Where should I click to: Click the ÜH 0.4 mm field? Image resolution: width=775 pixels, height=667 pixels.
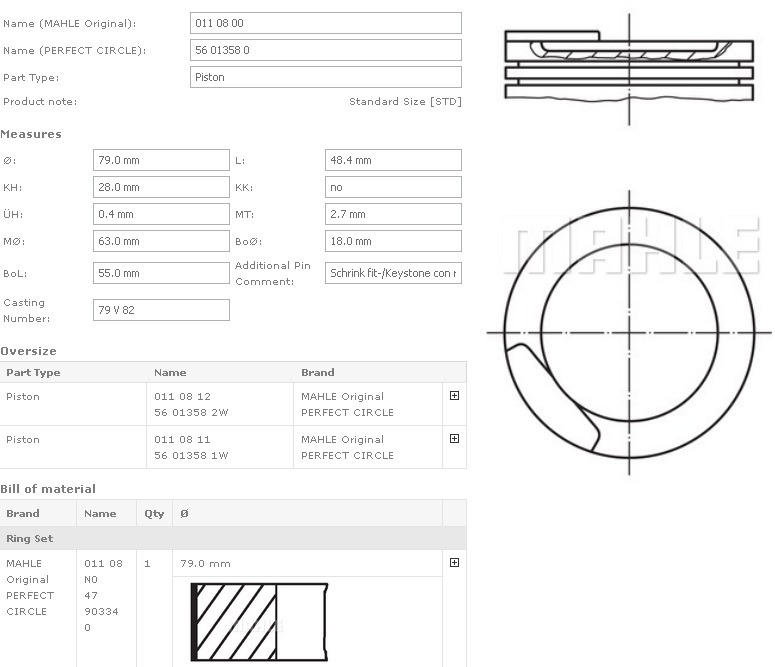point(161,214)
